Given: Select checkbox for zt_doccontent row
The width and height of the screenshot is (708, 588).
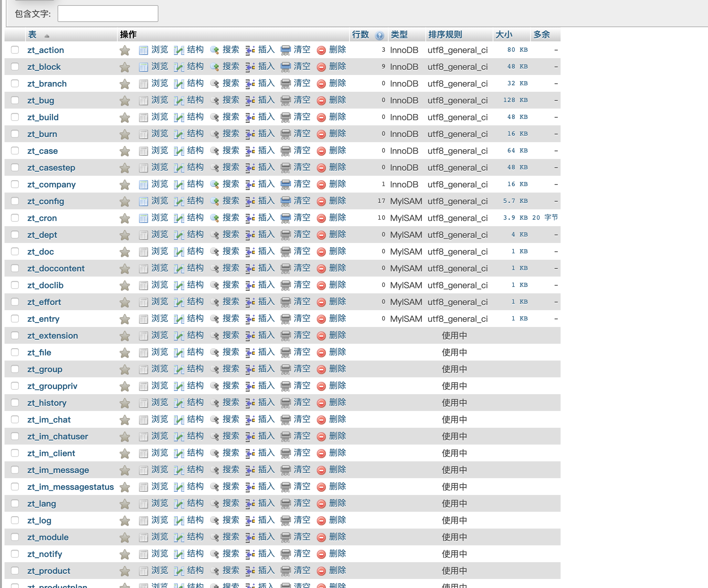Looking at the screenshot, I should (x=15, y=268).
